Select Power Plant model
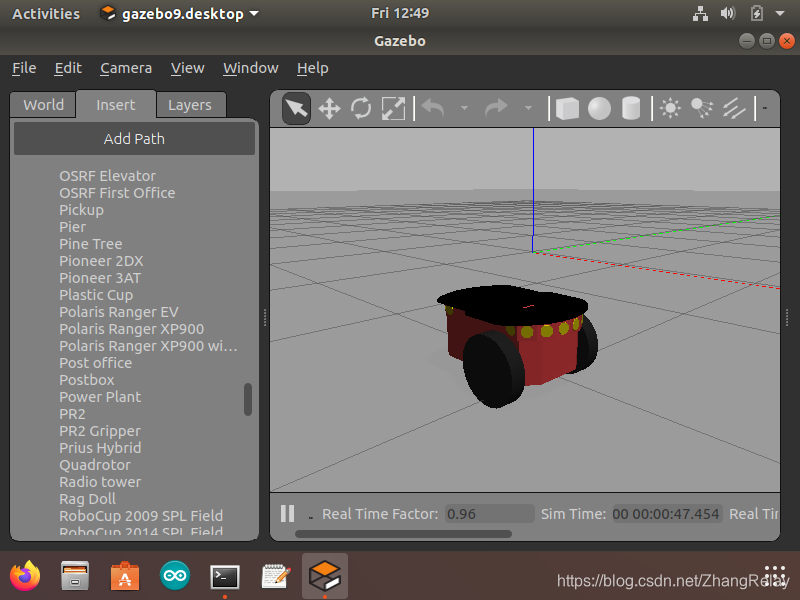 [100, 397]
